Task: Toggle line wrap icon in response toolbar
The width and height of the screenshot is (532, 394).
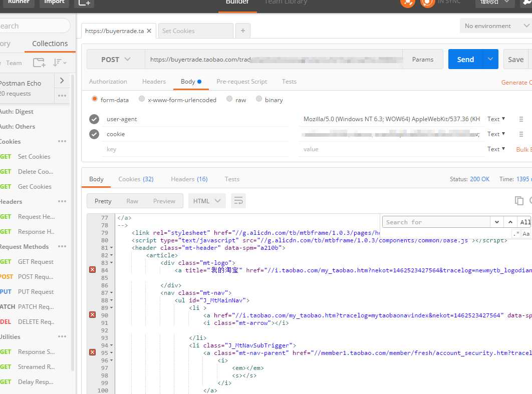Action: [238, 201]
